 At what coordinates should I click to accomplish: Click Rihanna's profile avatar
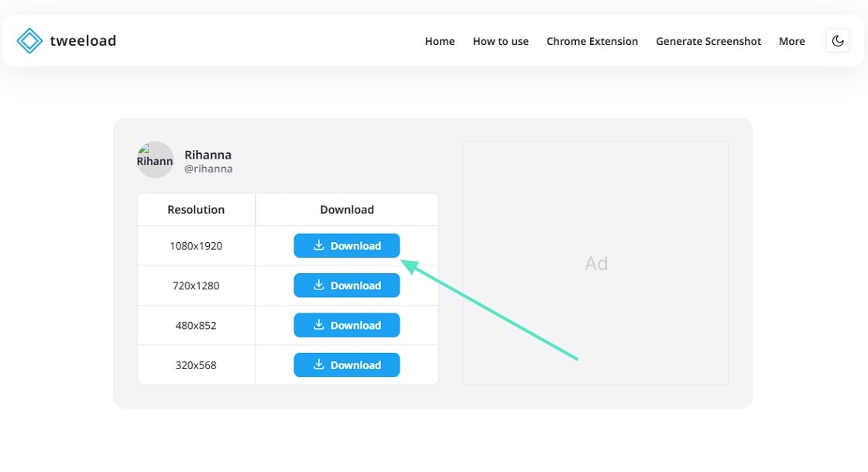click(155, 160)
